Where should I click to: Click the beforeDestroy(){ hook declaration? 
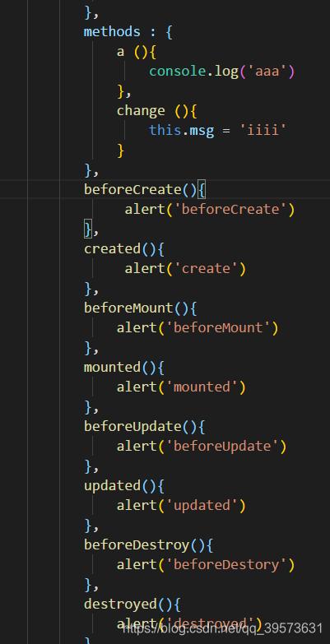point(149,545)
